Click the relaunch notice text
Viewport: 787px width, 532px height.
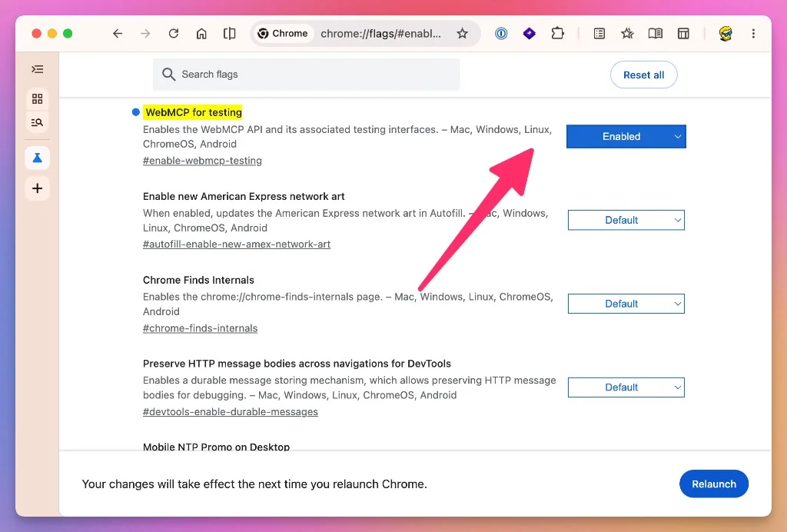tap(254, 484)
